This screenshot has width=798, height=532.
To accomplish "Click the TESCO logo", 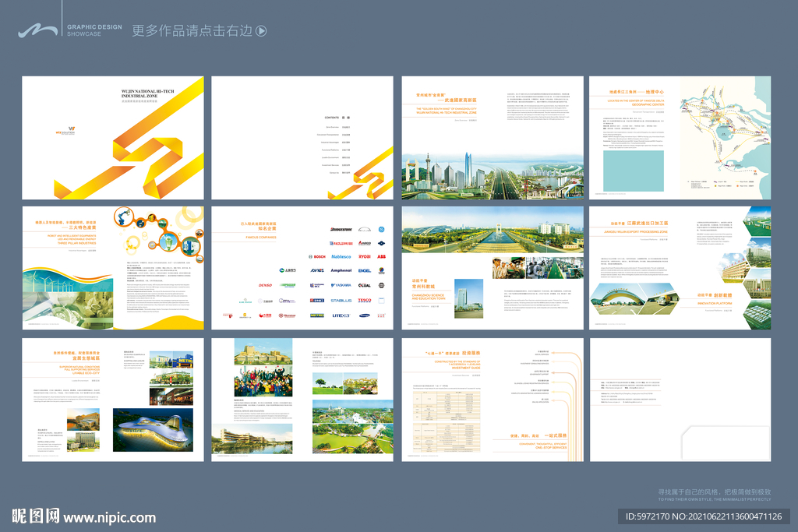I will tap(365, 301).
